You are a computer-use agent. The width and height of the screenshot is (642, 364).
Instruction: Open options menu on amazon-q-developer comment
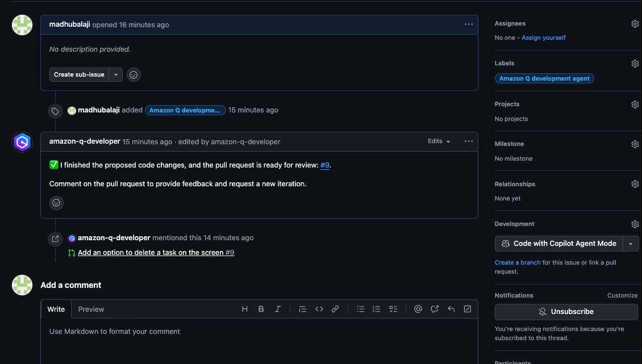(468, 141)
